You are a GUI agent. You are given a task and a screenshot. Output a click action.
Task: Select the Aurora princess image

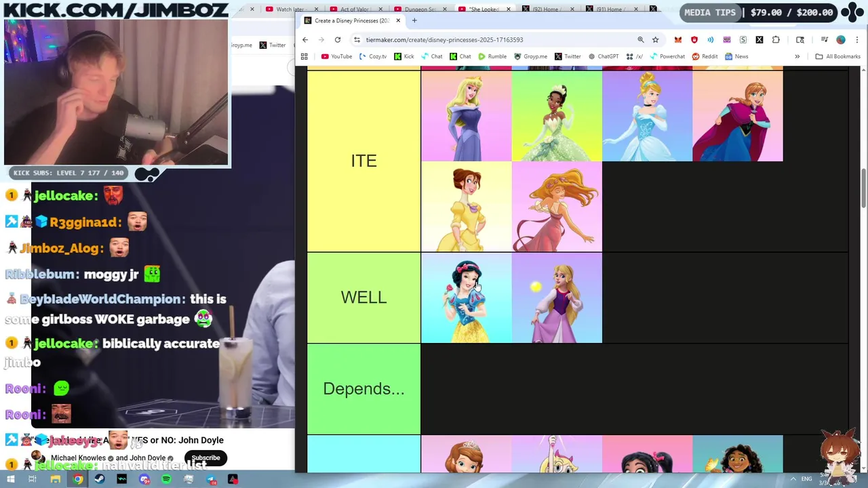pyautogui.click(x=466, y=116)
